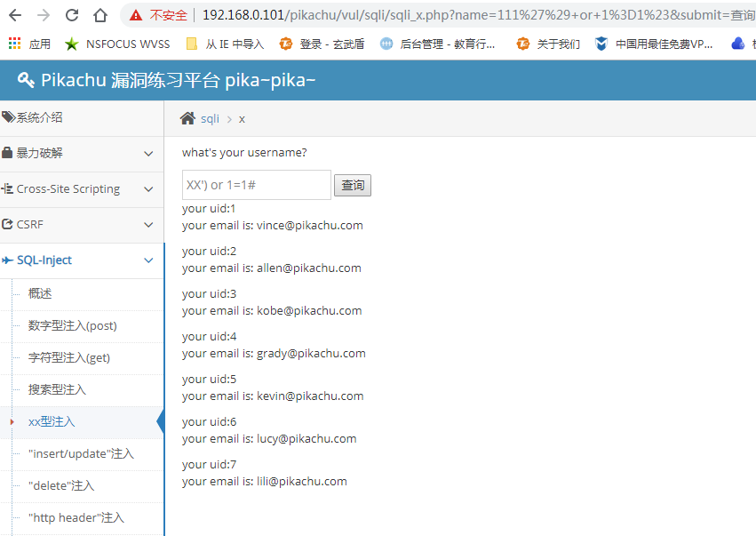
Task: Open the 从 IE 中导入 bookmark folder
Action: coord(225,44)
